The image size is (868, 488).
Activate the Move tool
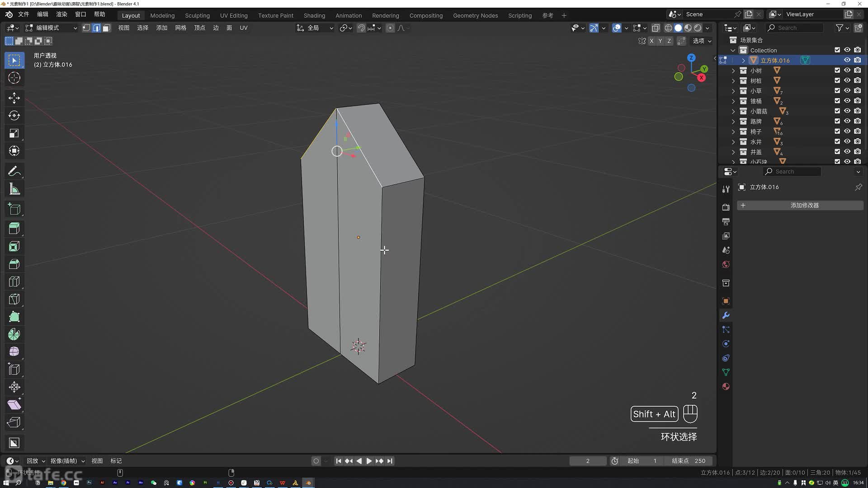point(14,98)
